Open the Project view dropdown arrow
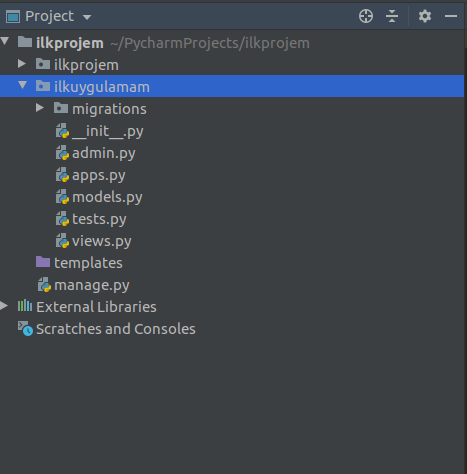467x474 pixels. pos(87,17)
